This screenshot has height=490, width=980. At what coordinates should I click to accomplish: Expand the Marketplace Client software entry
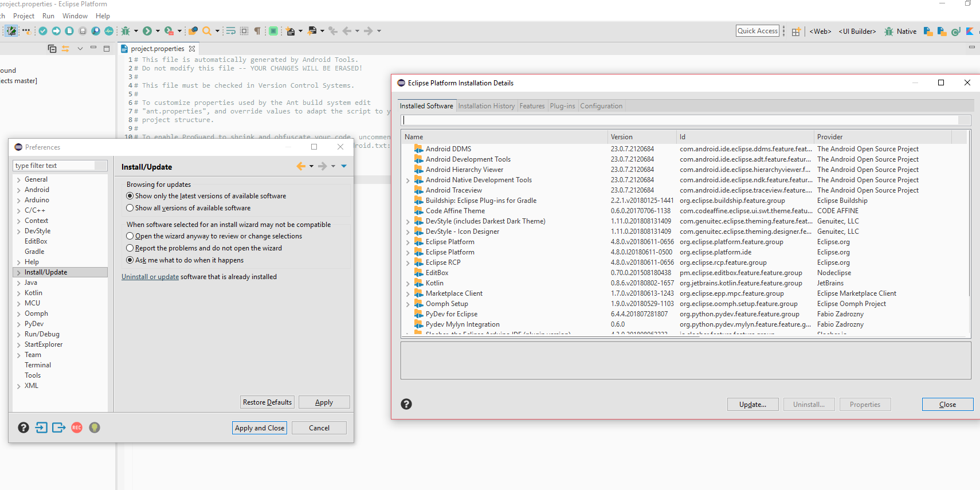pyautogui.click(x=408, y=293)
